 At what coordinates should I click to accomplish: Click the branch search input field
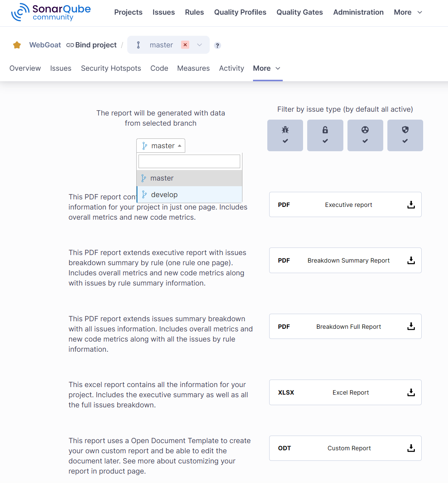[189, 161]
